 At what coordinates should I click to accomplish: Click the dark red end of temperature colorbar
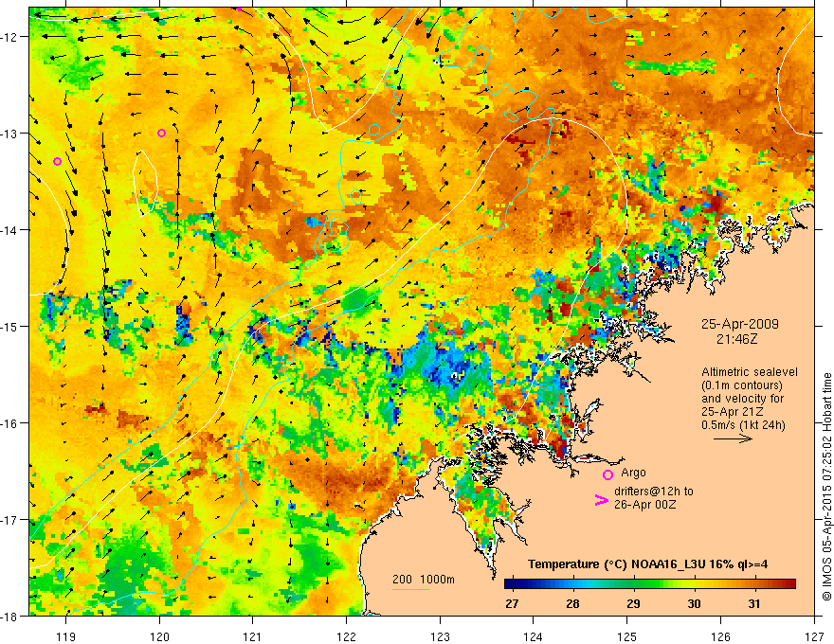pos(790,584)
